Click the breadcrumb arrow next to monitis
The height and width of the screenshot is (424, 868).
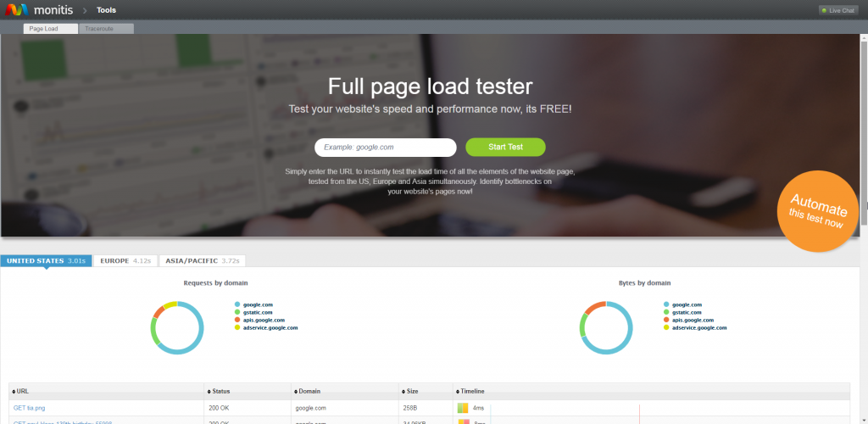[x=85, y=10]
